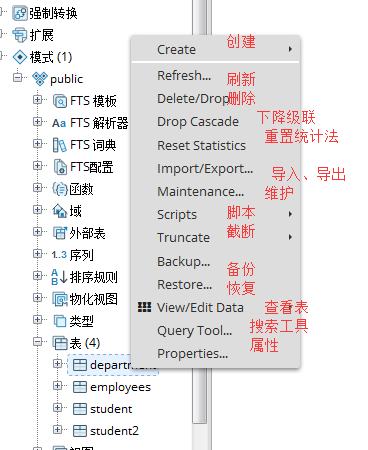The width and height of the screenshot is (368, 450).
Task: Choose Drop Cascade menu entry
Action: tap(216, 122)
